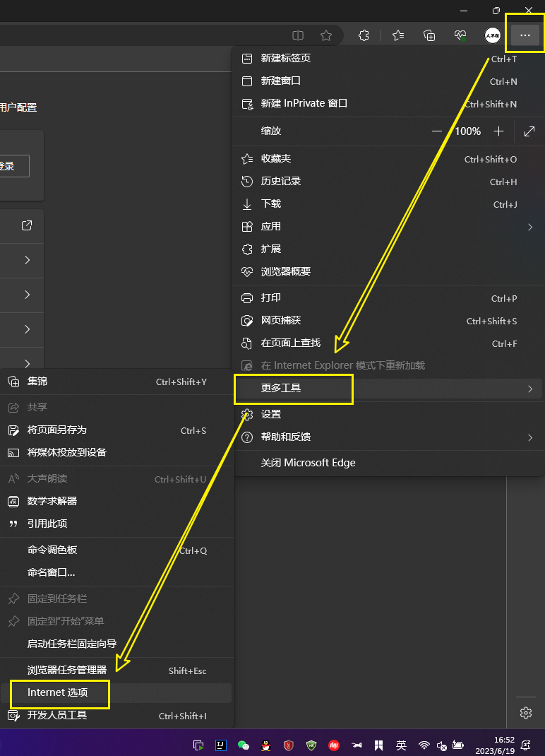The image size is (545, 756).
Task: Click 关闭 Microsoft Edge
Action: click(309, 463)
